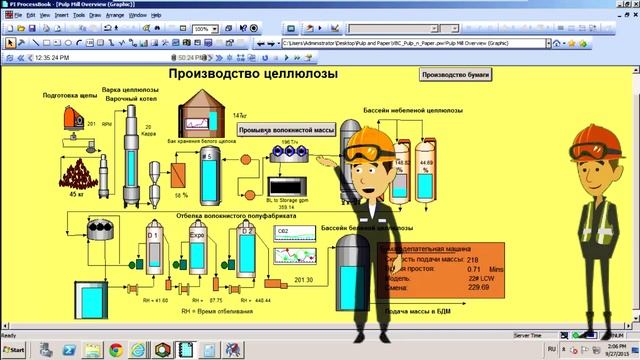Click the RU language indicator in tray
Viewport: 640px width, 360px height.
[551, 349]
